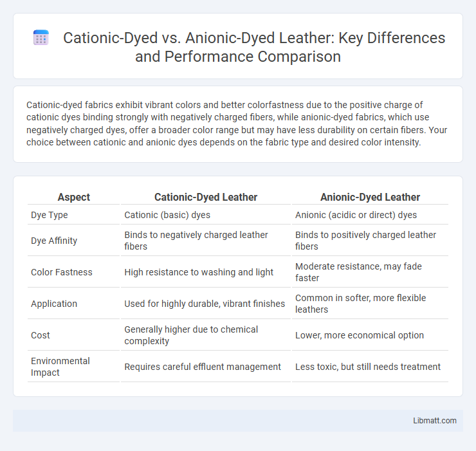
Task: Select the 'Environmental Impact' row label
Action: point(60,367)
